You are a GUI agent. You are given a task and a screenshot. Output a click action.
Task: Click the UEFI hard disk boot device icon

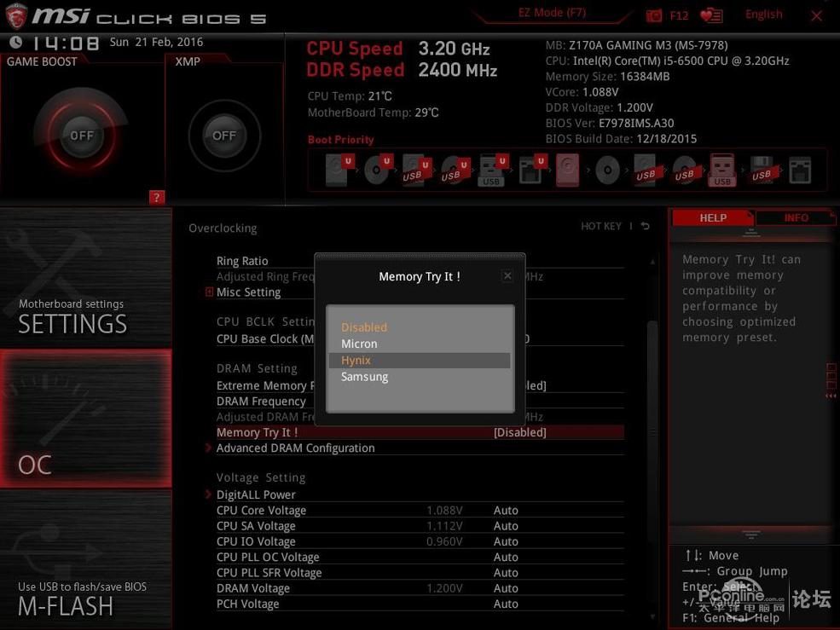(339, 170)
